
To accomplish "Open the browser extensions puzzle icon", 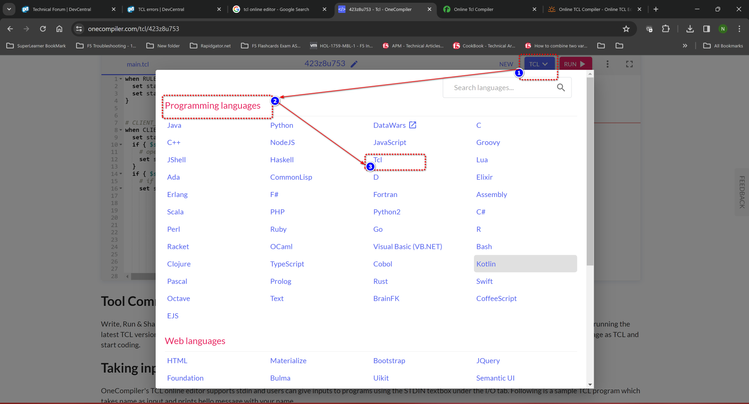I will [x=666, y=29].
